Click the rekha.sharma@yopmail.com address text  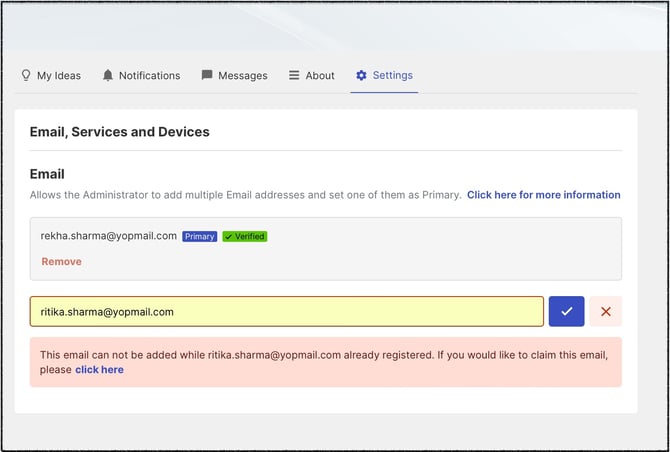(109, 236)
